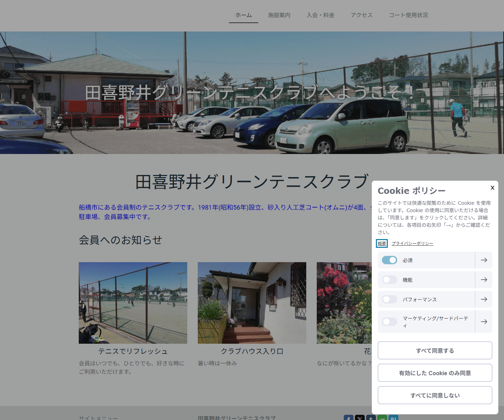Screen dimensions: 504x420
Task: Enable the パフォーマンス cookie switch
Action: pyautogui.click(x=389, y=299)
